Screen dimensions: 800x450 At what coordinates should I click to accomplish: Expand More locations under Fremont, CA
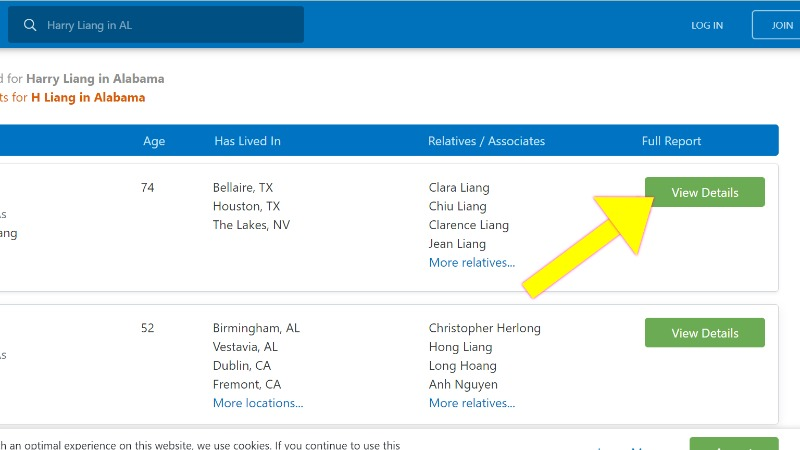[x=258, y=403]
